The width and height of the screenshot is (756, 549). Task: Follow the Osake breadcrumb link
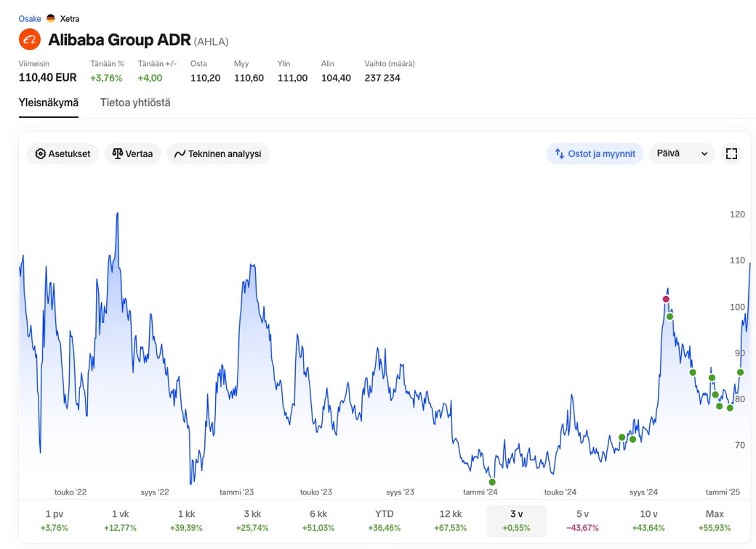[30, 18]
